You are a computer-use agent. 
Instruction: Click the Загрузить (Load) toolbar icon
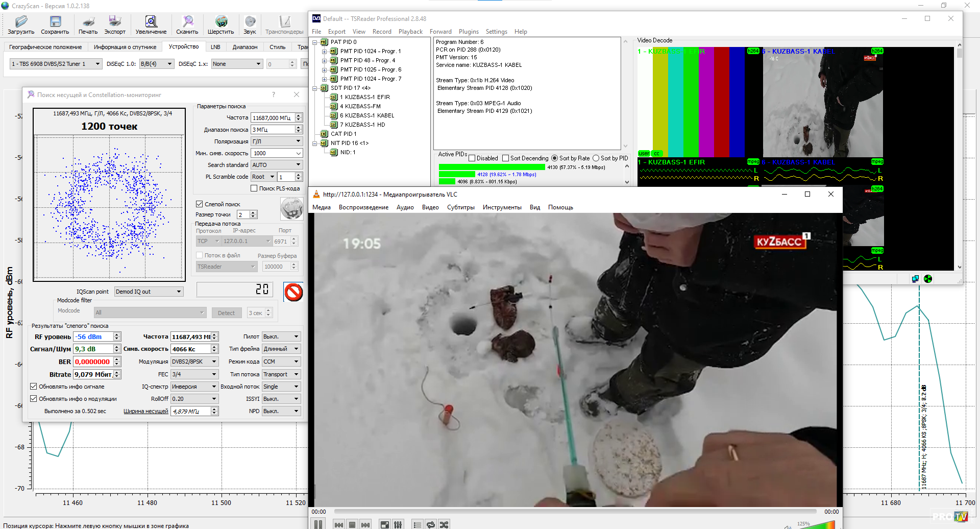coord(21,24)
